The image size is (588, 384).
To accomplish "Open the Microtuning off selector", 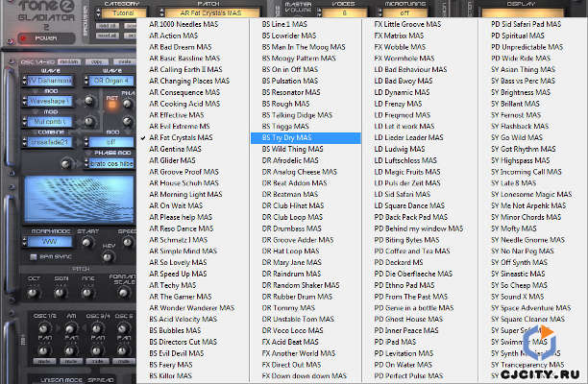I will pos(404,13).
